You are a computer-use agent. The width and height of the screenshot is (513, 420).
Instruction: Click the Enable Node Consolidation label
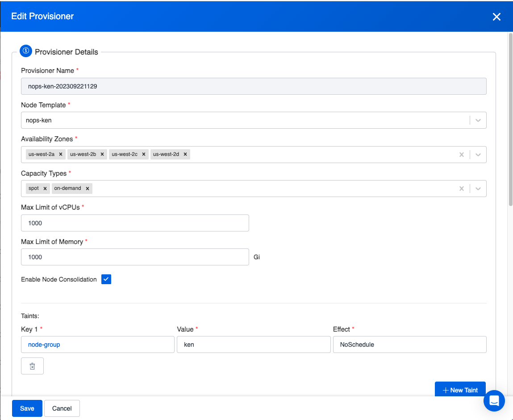(59, 279)
